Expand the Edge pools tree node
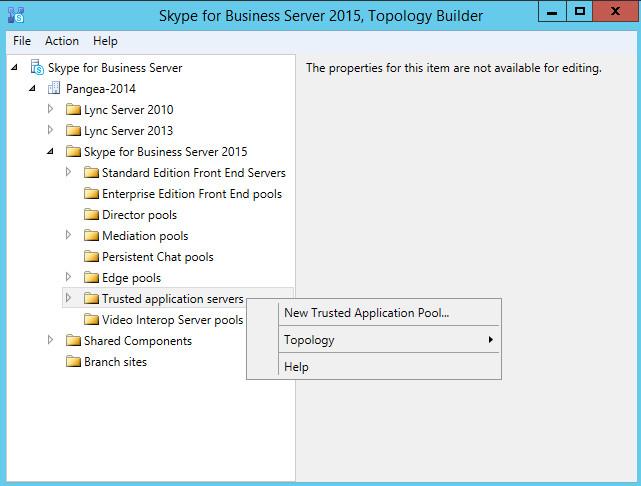The width and height of the screenshot is (641, 486). click(68, 277)
